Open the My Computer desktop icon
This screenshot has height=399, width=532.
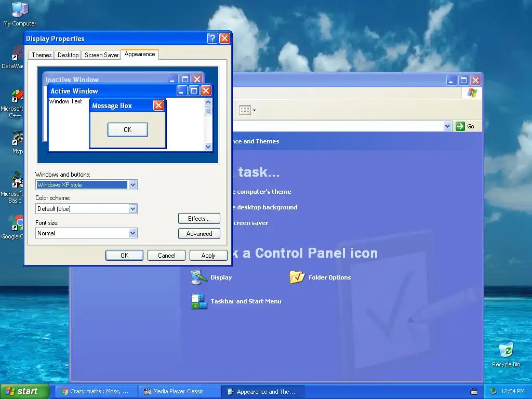(x=20, y=14)
